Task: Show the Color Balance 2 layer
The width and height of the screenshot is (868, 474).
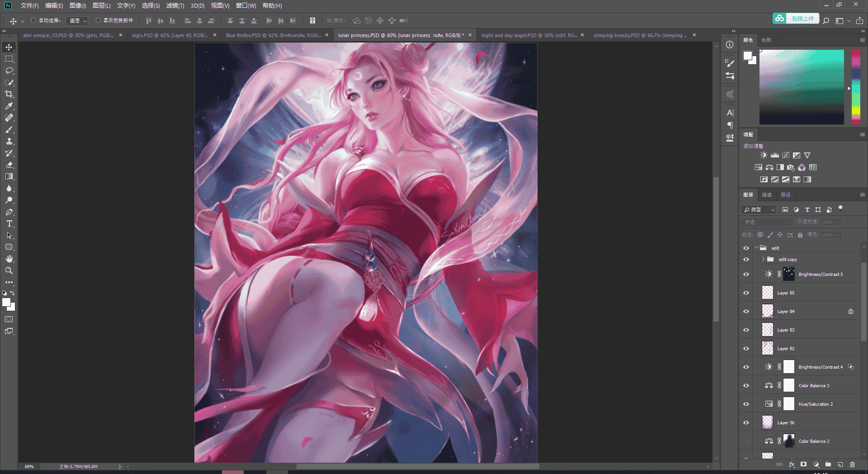Action: (746, 441)
